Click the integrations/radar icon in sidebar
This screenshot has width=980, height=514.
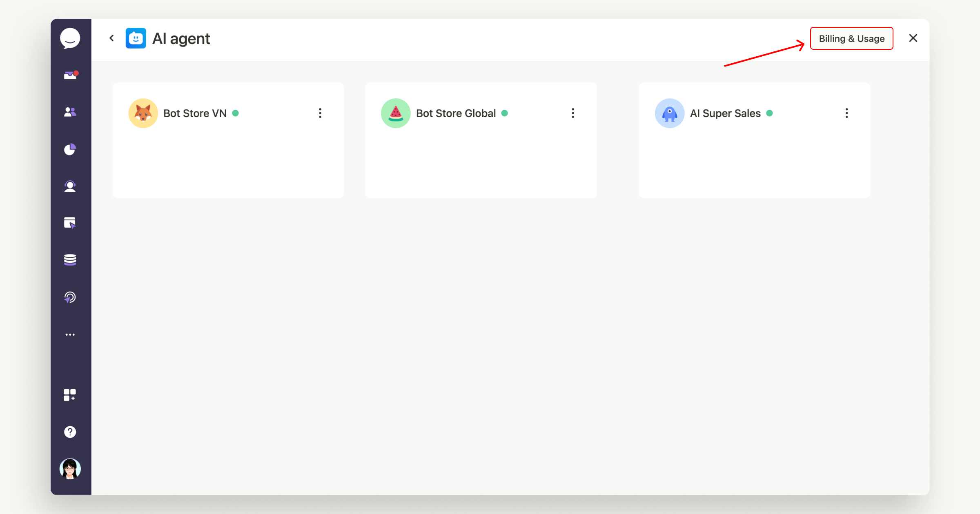71,297
